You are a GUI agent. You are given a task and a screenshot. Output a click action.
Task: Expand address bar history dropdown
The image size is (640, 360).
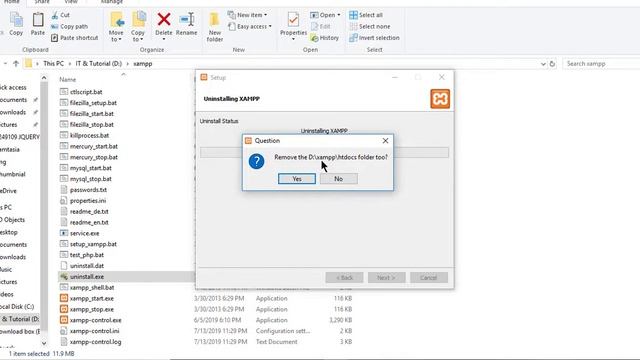pyautogui.click(x=543, y=64)
